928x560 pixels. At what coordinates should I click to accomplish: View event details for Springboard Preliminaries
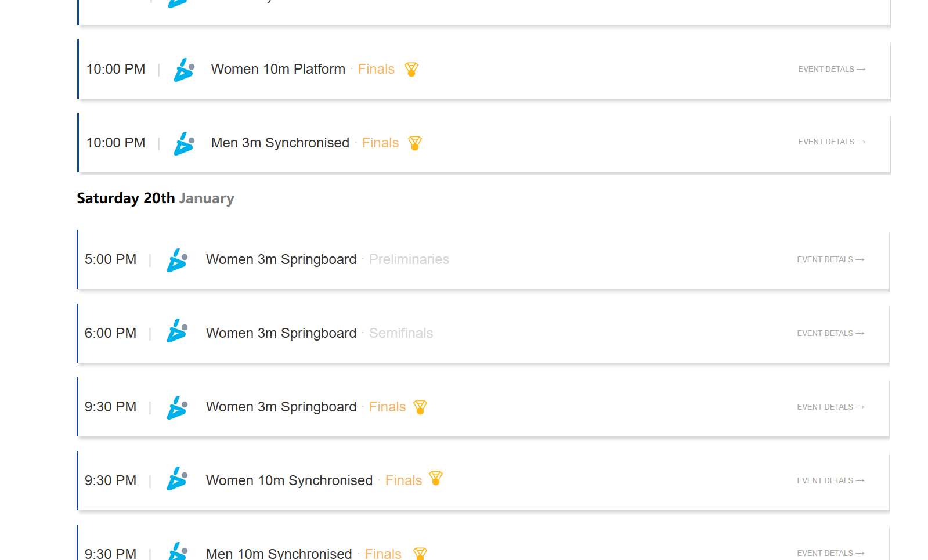coord(830,259)
